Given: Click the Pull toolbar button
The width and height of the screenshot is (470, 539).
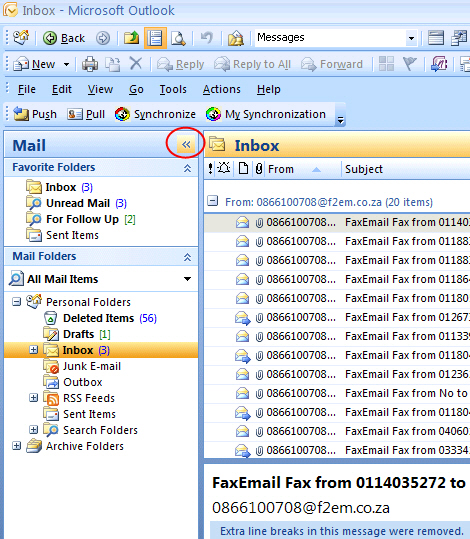Looking at the screenshot, I should pos(86,114).
